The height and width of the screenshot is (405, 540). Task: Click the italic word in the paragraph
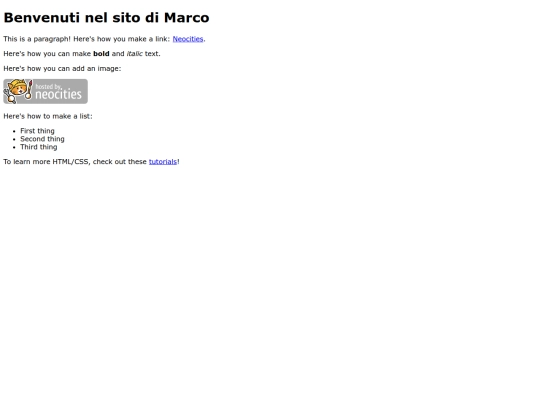[135, 54]
